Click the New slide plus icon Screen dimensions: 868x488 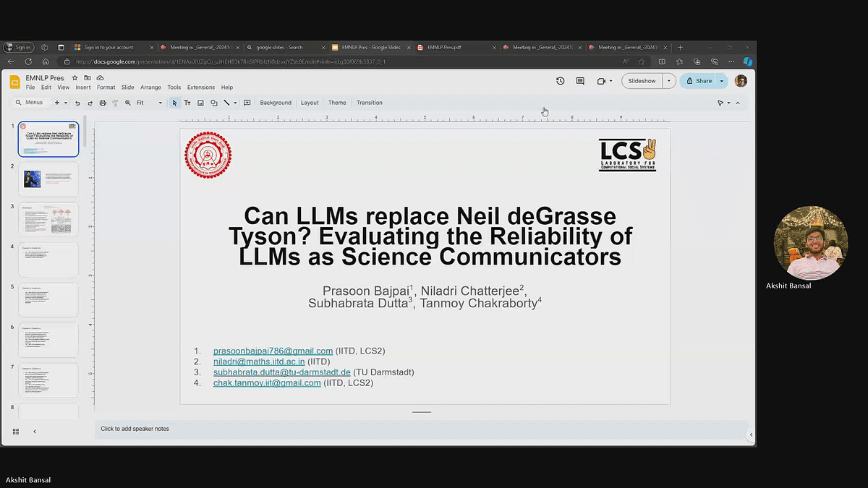coord(57,103)
